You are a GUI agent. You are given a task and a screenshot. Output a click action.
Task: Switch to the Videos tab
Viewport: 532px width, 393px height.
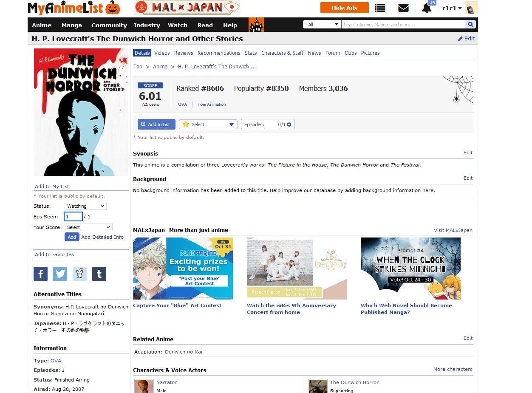pos(162,53)
